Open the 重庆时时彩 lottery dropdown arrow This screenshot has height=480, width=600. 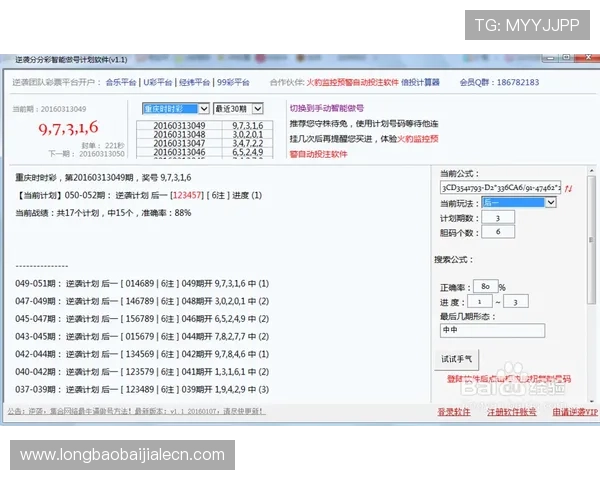[204, 109]
